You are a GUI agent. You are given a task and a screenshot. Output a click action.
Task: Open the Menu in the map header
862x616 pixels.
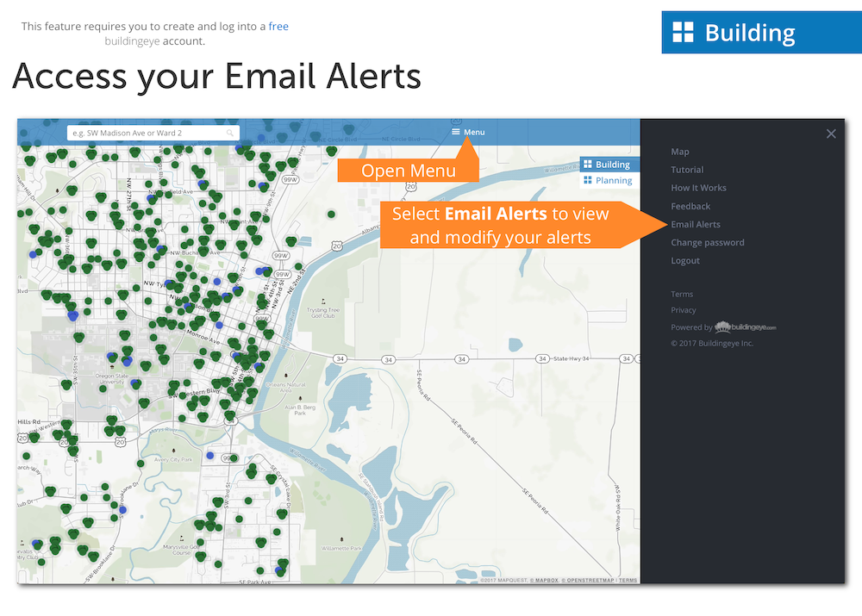click(468, 132)
